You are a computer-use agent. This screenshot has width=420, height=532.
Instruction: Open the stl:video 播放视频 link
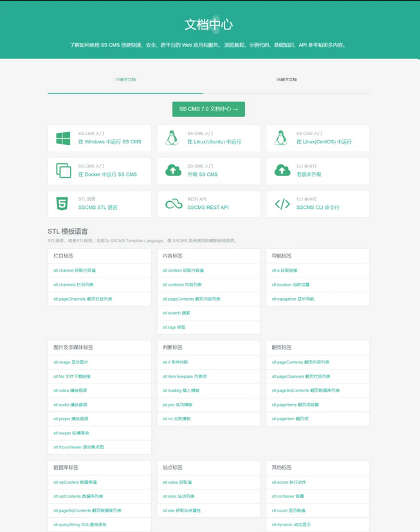(70, 391)
